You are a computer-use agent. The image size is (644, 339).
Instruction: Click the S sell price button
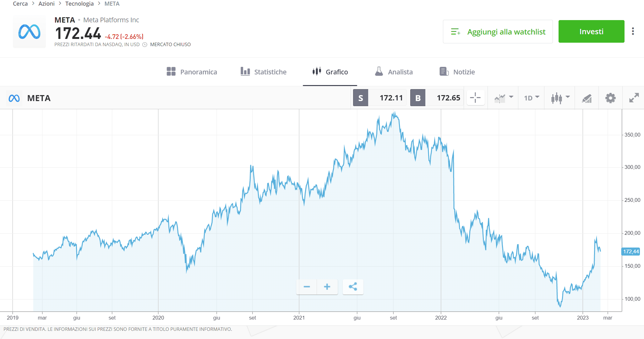point(361,98)
